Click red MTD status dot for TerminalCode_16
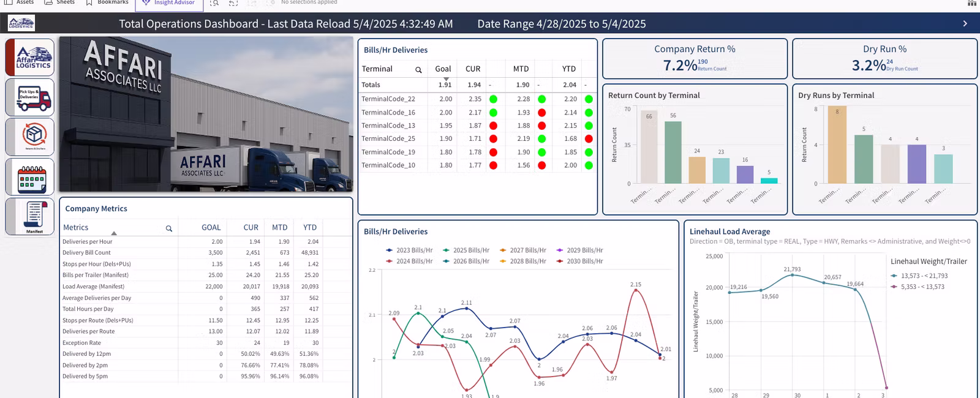The height and width of the screenshot is (398, 980). point(541,113)
